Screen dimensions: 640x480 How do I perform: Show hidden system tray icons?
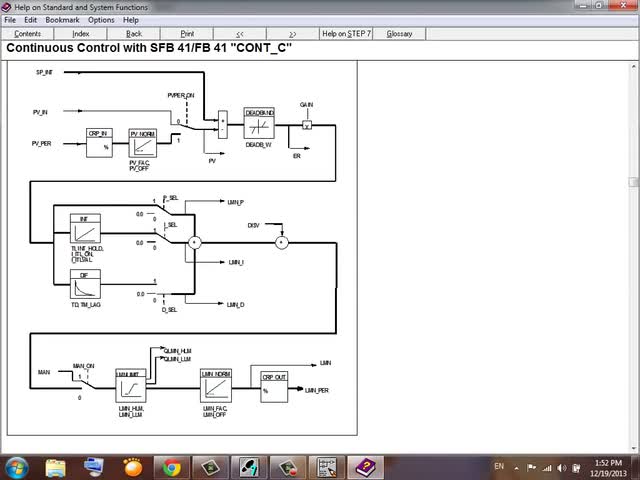[x=517, y=468]
